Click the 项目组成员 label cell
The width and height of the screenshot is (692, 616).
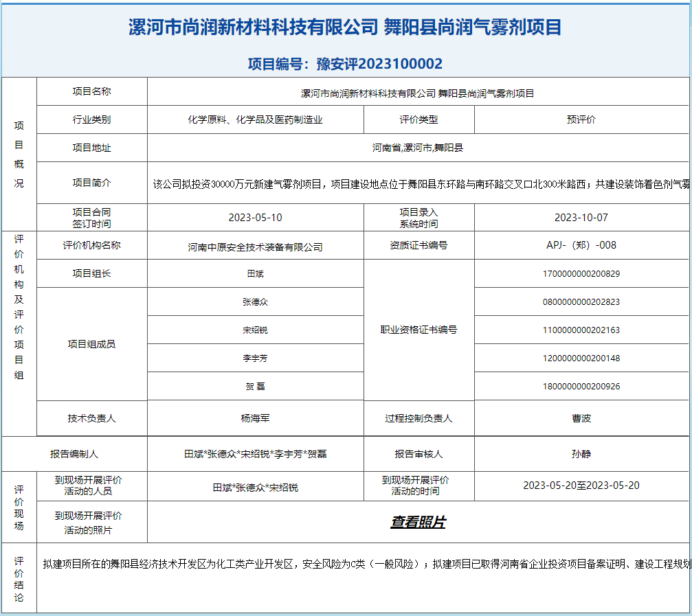tap(92, 344)
